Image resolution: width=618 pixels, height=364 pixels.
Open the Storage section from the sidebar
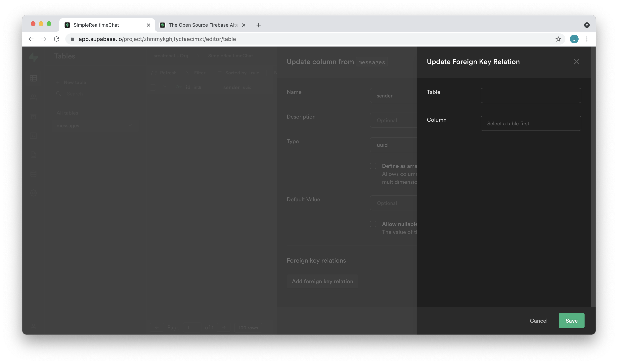click(x=33, y=116)
